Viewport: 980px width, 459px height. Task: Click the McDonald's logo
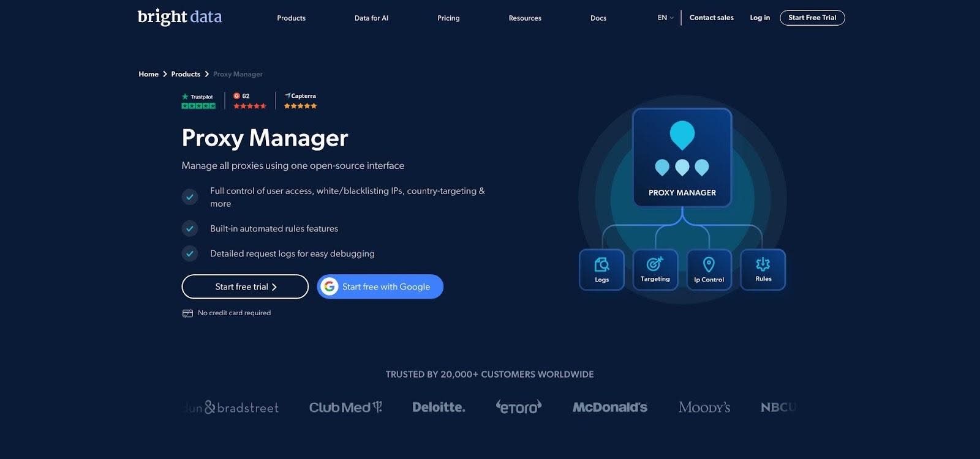coord(609,408)
